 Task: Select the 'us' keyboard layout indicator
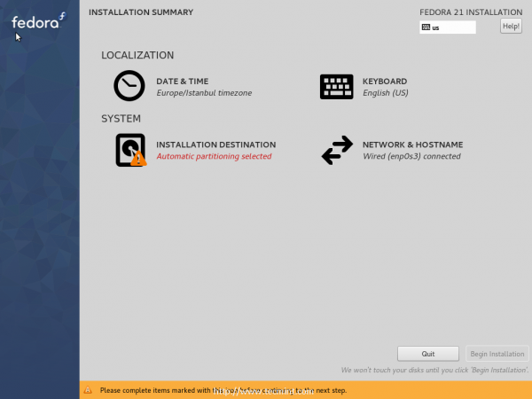click(448, 27)
